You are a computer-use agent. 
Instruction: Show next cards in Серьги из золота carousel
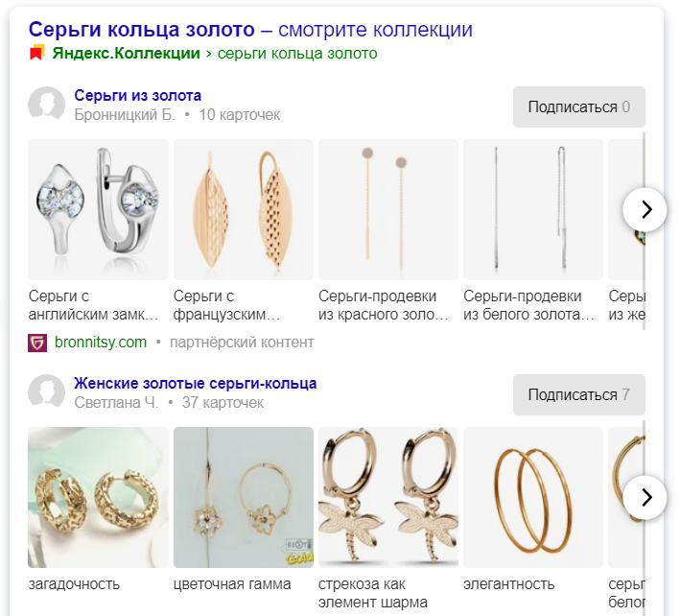click(645, 209)
